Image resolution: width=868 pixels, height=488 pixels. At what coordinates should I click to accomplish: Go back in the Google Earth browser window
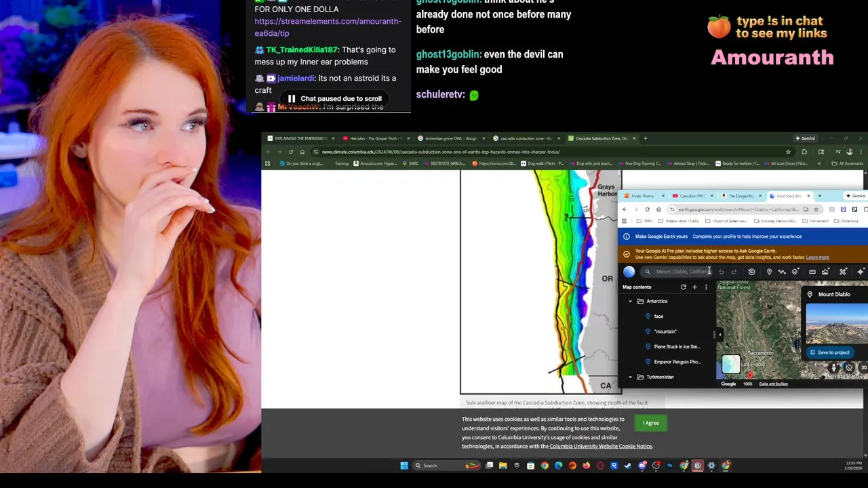[625, 209]
